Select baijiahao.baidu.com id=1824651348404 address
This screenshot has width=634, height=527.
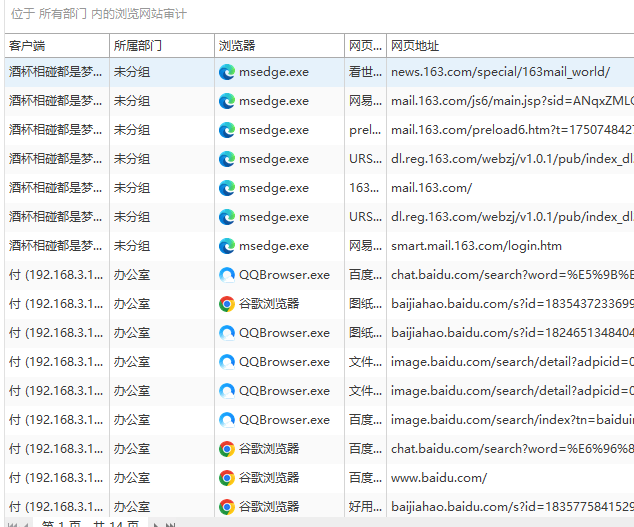pos(512,333)
